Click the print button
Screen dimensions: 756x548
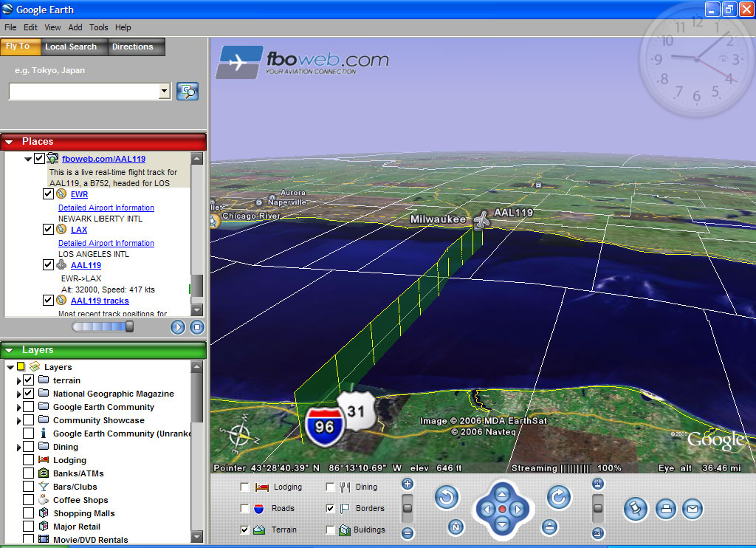click(x=666, y=509)
